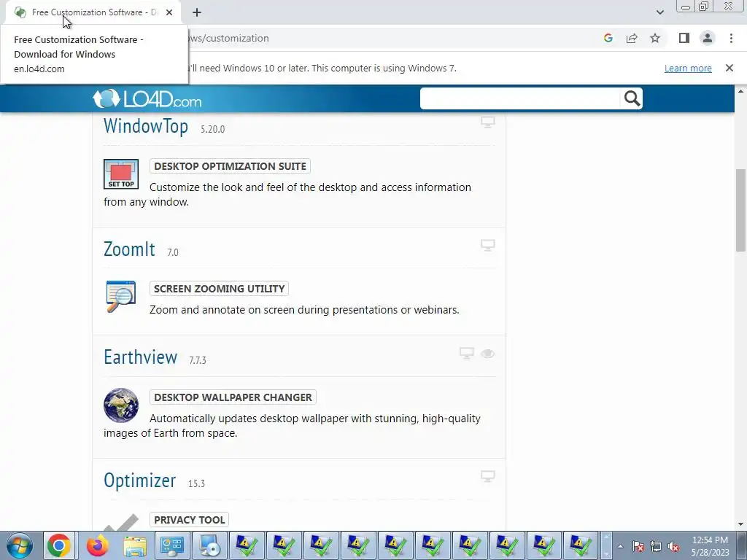The image size is (747, 560).
Task: Click the desktop monitor icon beside Earthview
Action: pos(466,354)
